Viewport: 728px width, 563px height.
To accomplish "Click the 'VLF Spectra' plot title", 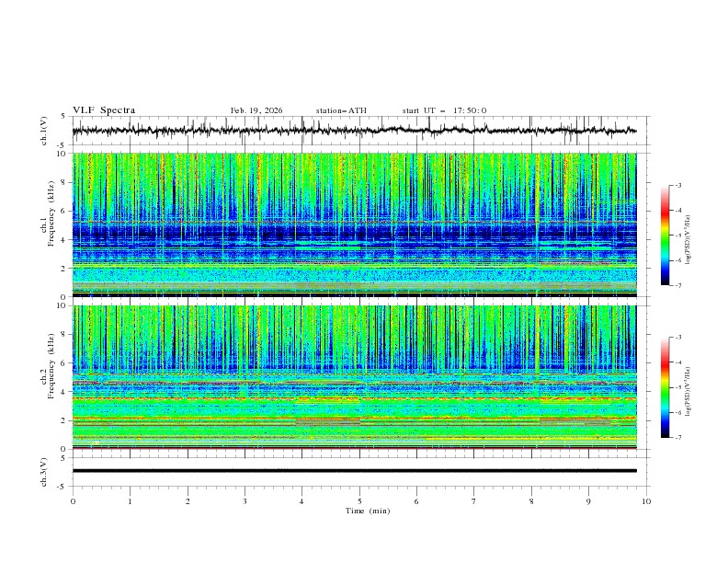I will [104, 110].
